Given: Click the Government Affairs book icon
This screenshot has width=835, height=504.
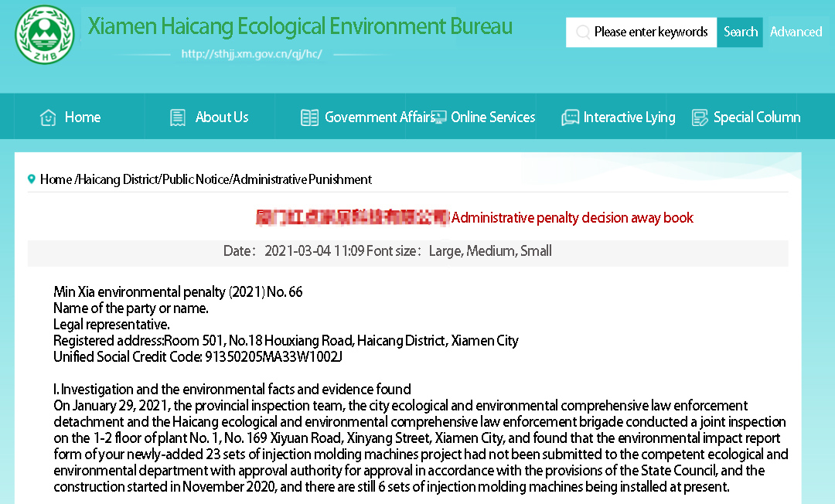Looking at the screenshot, I should [x=309, y=117].
